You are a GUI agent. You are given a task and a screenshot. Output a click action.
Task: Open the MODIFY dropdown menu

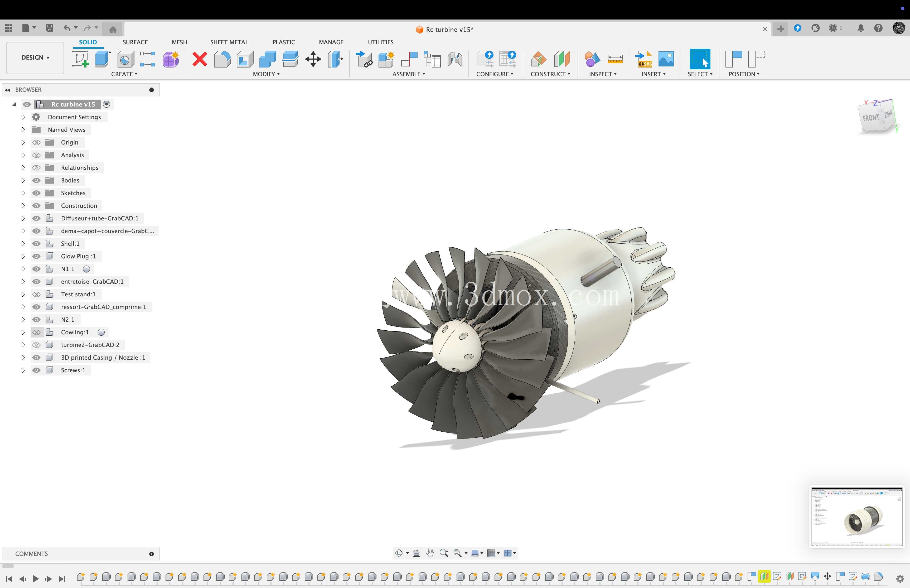click(x=266, y=74)
